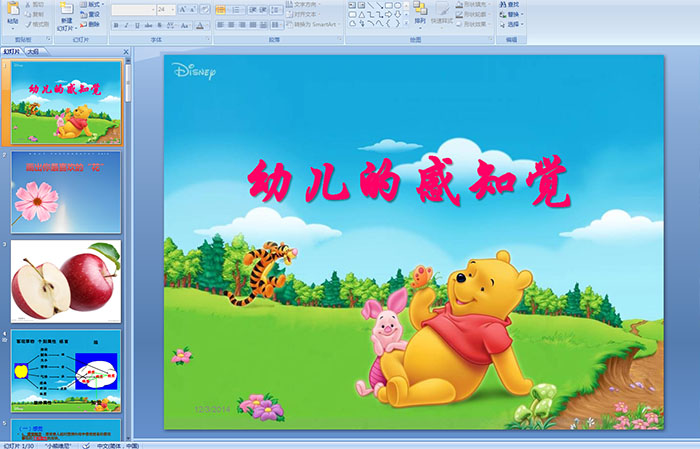Image resolution: width=700 pixels, height=449 pixels.
Task: Align text right
Action: pos(242,25)
